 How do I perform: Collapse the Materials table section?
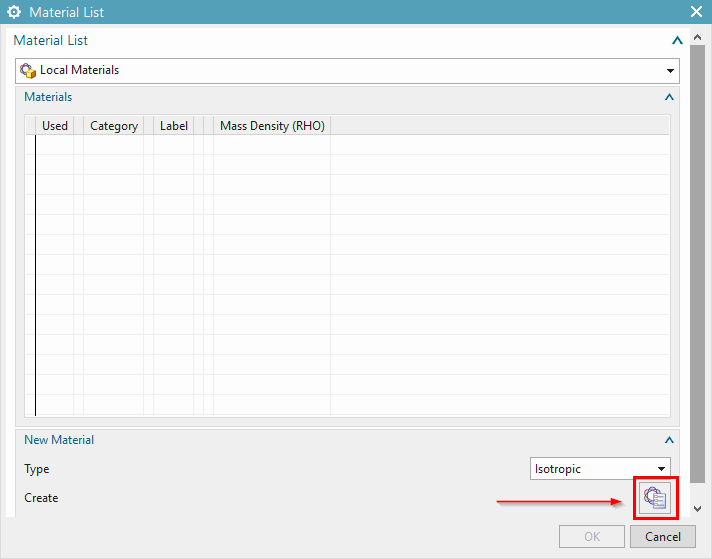pyautogui.click(x=669, y=98)
